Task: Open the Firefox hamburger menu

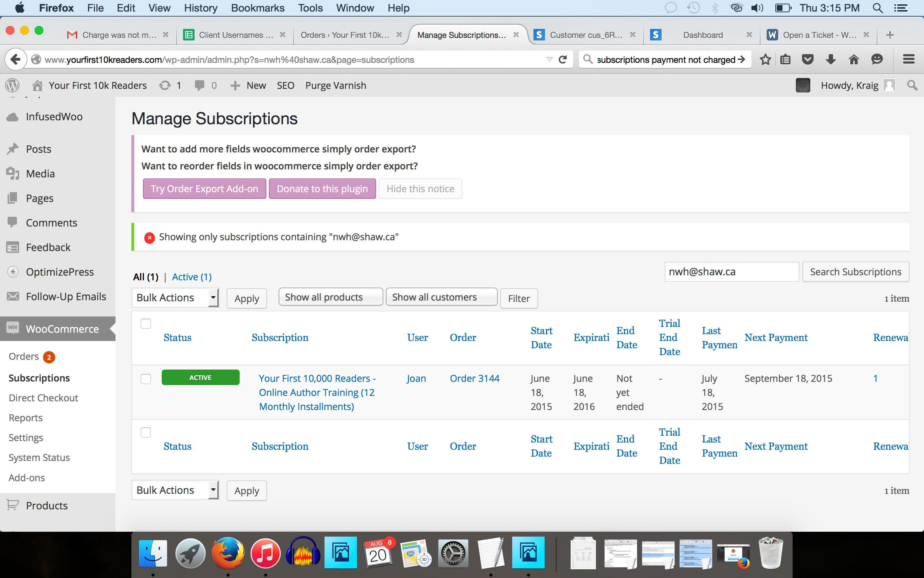Action: click(909, 59)
